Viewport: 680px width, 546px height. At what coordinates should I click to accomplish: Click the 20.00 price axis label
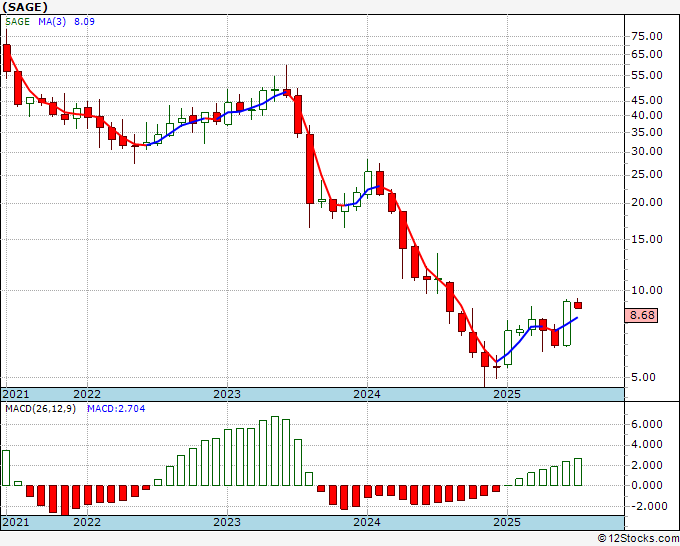pyautogui.click(x=648, y=202)
